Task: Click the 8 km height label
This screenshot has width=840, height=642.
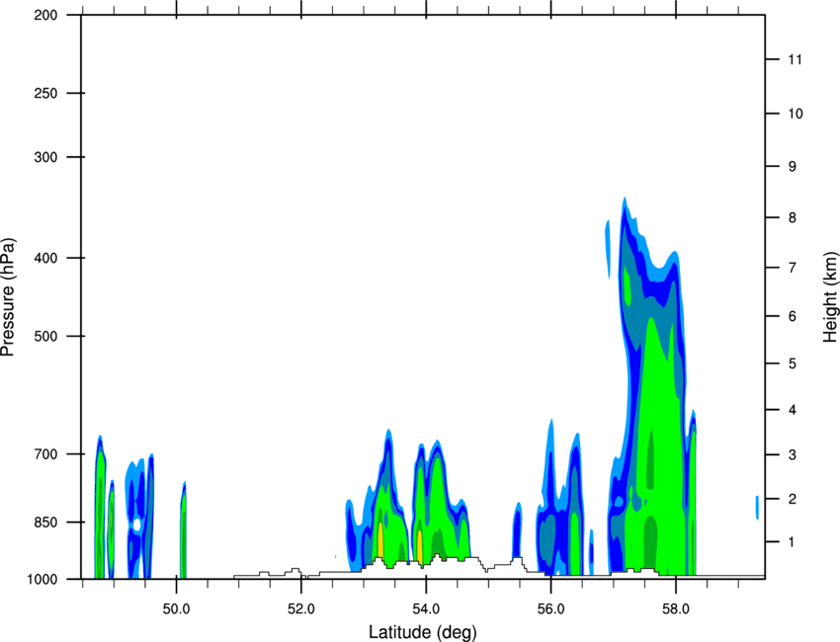Action: coord(793,217)
